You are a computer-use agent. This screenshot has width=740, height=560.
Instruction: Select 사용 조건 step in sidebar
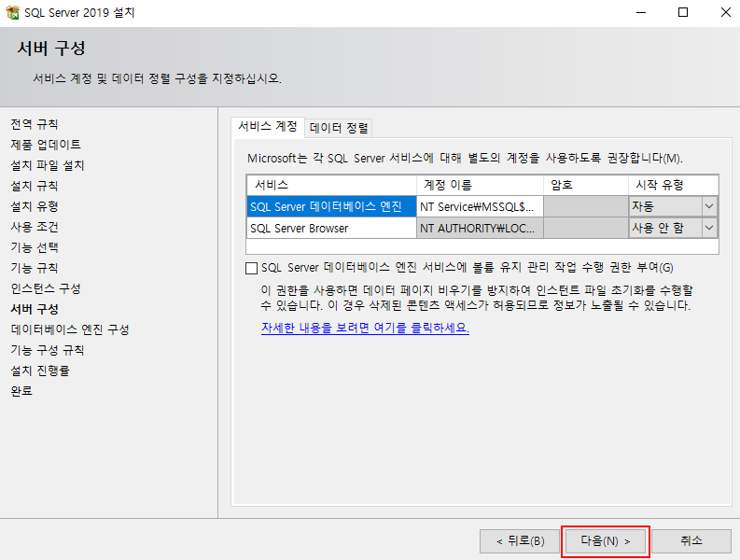(35, 227)
